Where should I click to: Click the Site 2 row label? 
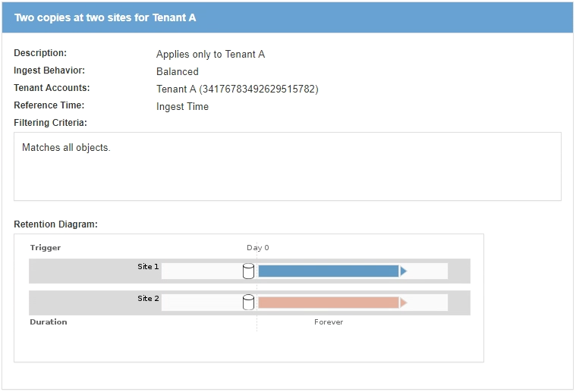[148, 299]
